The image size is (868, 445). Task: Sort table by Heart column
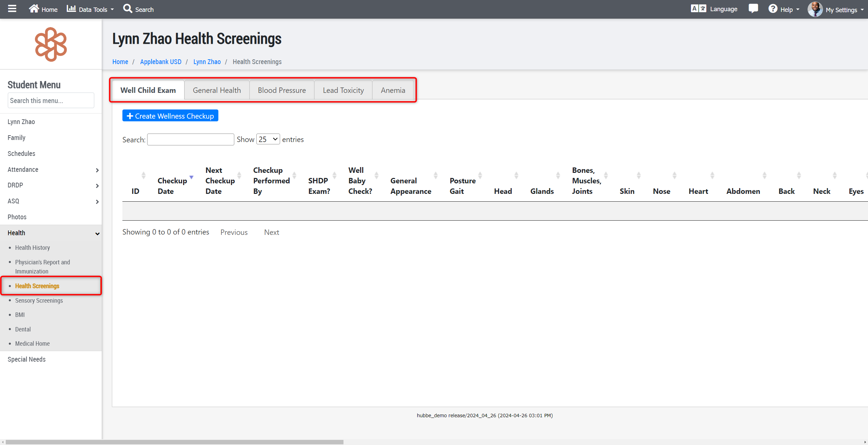698,191
